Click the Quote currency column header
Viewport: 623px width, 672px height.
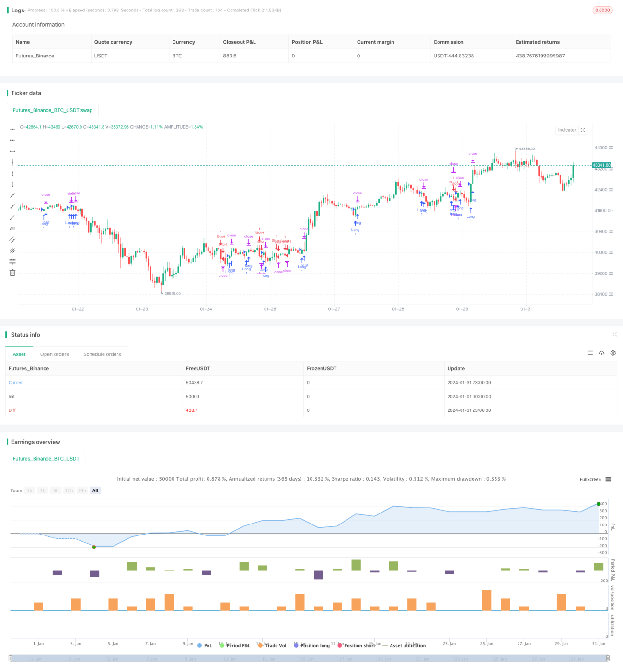point(113,42)
